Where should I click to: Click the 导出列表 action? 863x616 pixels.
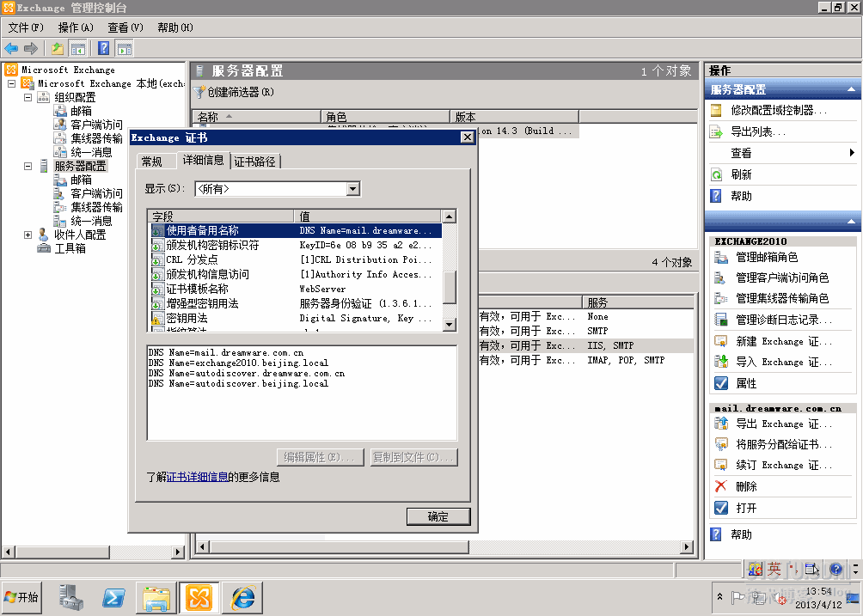pyautogui.click(x=757, y=132)
